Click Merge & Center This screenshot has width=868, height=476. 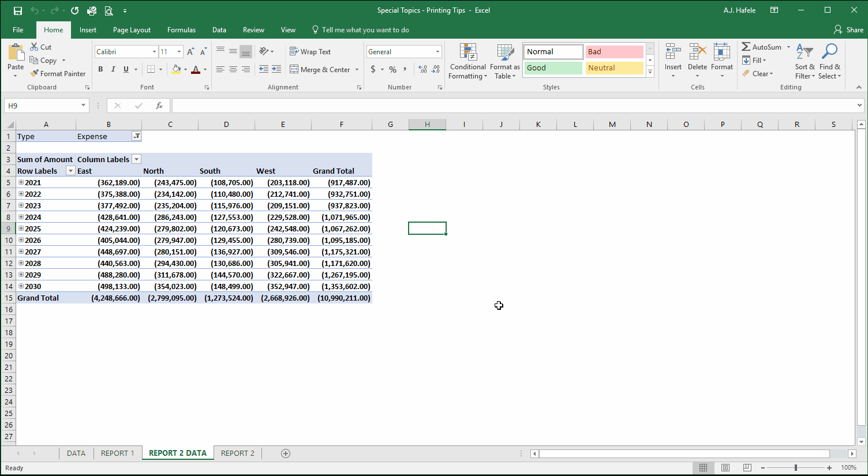(320, 69)
